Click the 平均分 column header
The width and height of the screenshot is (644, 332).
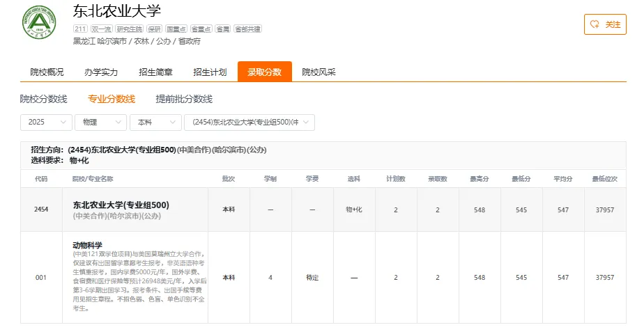[x=563, y=178]
